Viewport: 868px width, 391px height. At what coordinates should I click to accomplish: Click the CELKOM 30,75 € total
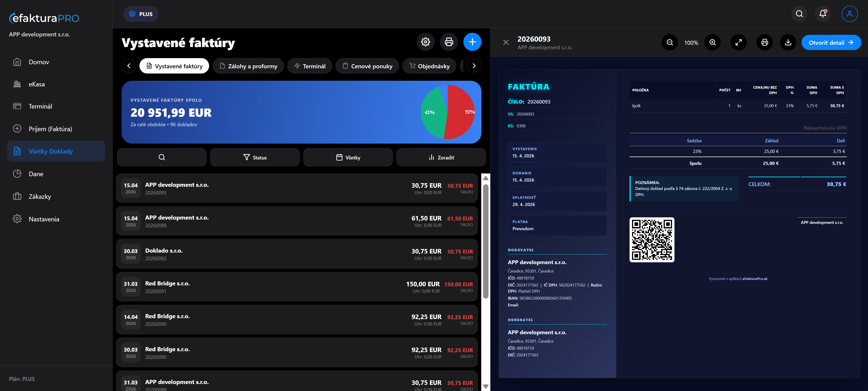tap(797, 184)
